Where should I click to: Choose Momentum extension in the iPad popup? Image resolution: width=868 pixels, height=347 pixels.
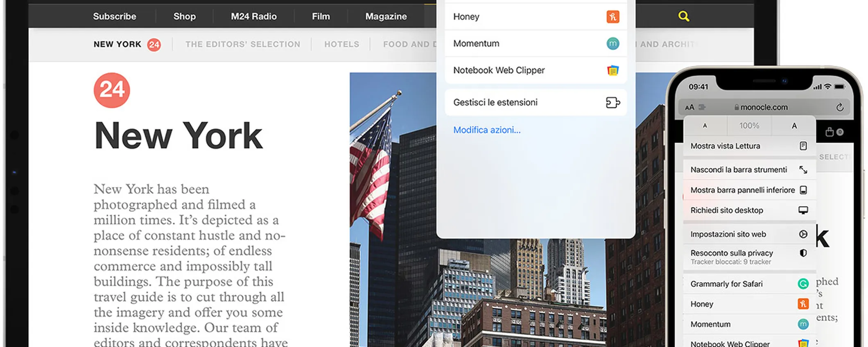(x=536, y=43)
